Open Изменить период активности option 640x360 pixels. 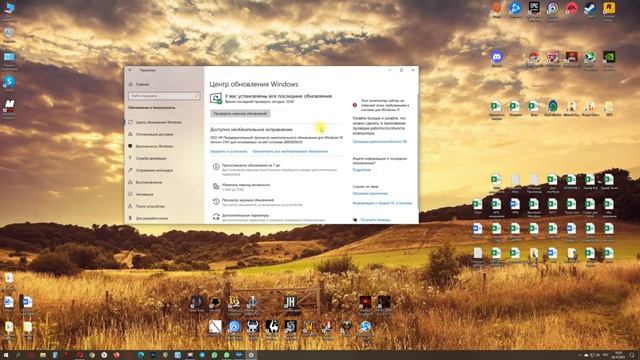pos(246,185)
